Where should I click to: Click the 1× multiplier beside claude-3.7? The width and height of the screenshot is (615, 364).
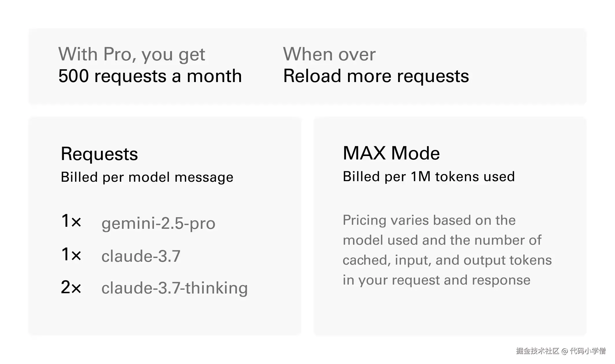pos(71,254)
